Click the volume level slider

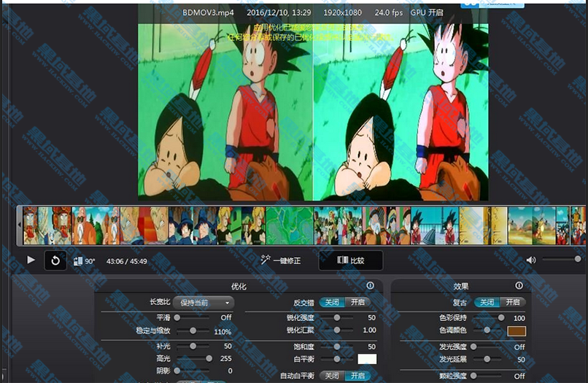click(x=562, y=259)
